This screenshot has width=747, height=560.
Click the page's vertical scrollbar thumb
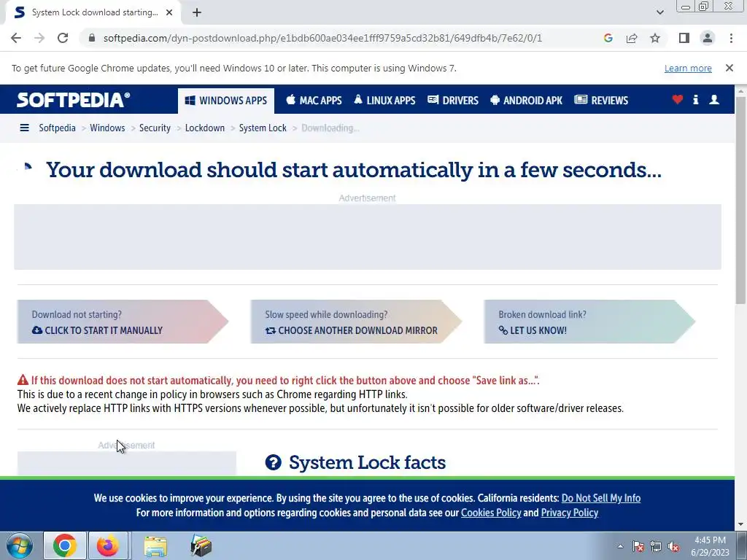[741, 200]
